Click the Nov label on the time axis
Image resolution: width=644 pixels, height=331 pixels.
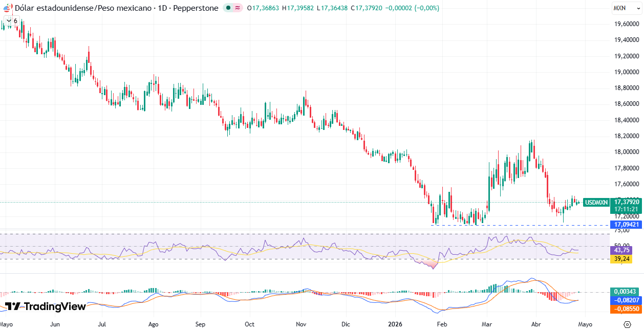[x=301, y=324]
